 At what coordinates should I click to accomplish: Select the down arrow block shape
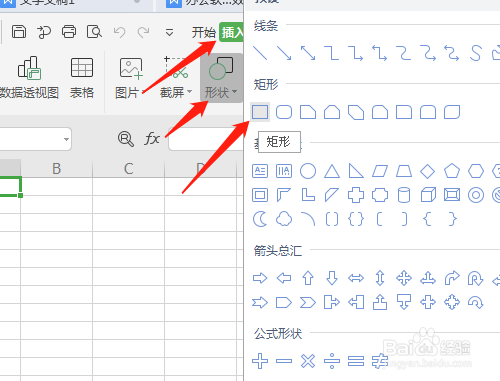pyautogui.click(x=332, y=278)
